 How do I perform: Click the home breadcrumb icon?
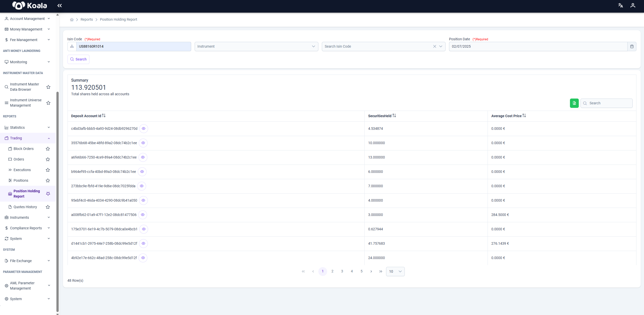tap(72, 20)
